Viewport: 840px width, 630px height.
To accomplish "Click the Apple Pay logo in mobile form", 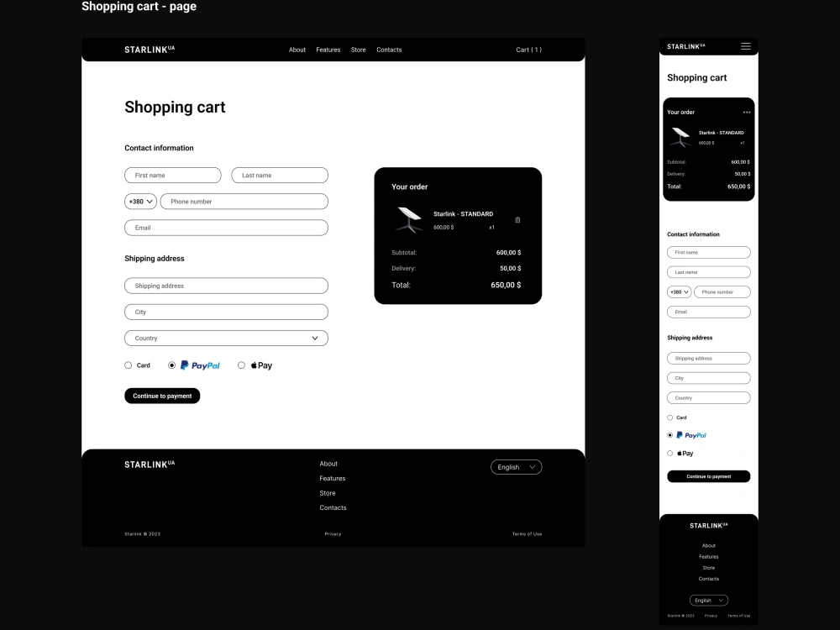I will (685, 454).
